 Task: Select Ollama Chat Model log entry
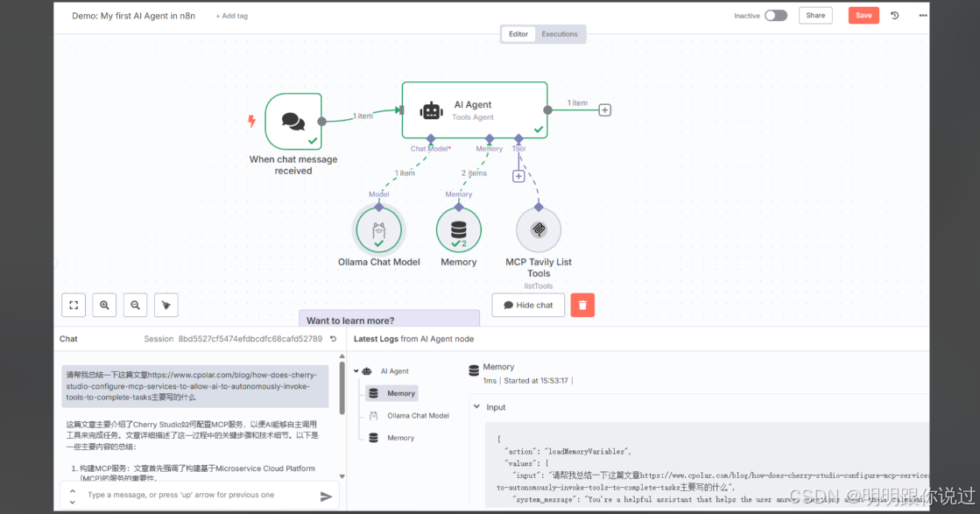pos(409,415)
